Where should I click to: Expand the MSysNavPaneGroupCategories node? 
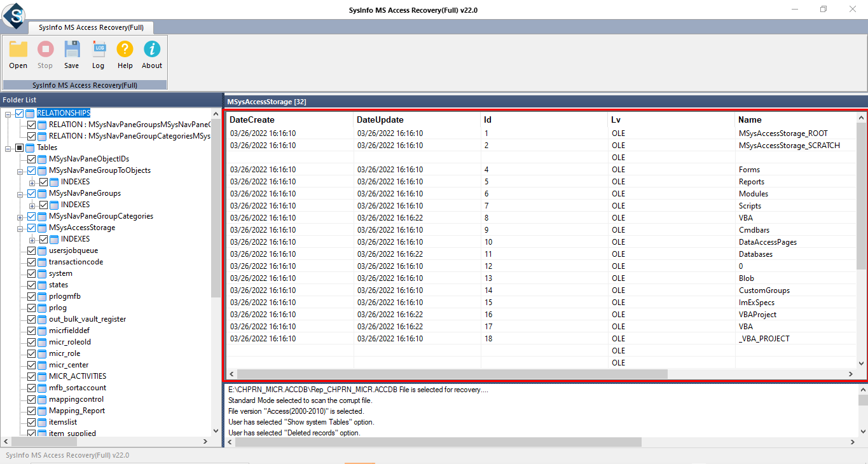point(20,217)
